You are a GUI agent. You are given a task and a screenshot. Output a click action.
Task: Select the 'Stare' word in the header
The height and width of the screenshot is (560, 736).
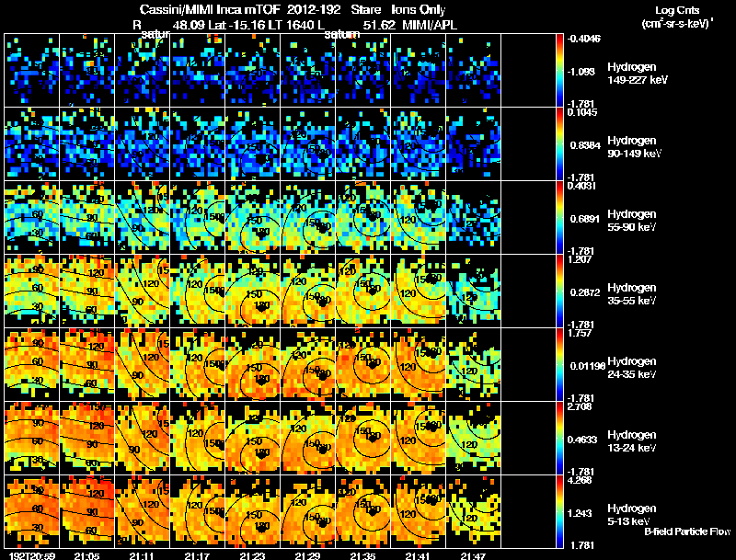[x=365, y=9]
